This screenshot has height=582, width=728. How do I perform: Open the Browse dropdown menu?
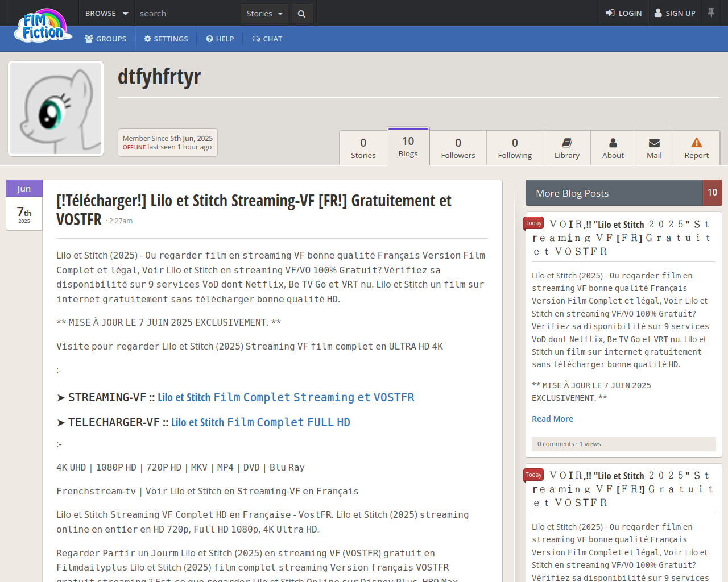point(107,13)
